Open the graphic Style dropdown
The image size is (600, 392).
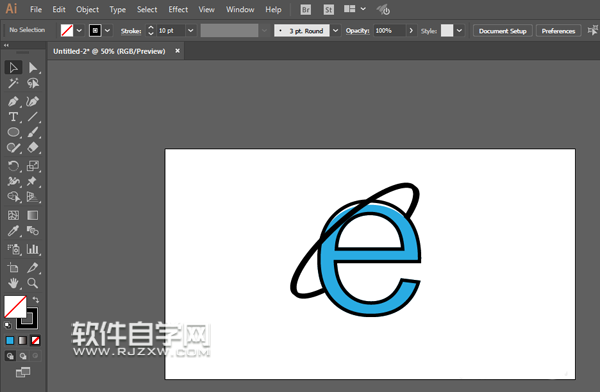click(459, 31)
